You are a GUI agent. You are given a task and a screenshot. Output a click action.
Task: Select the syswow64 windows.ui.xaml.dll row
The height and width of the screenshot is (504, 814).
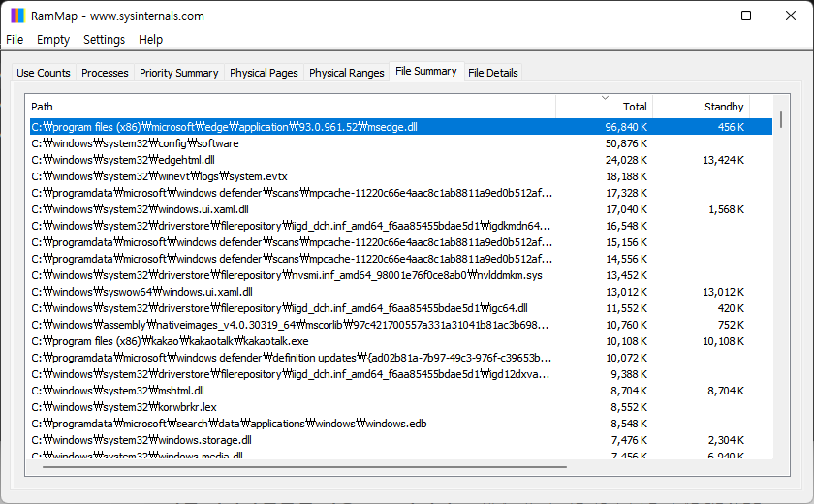(x=401, y=292)
